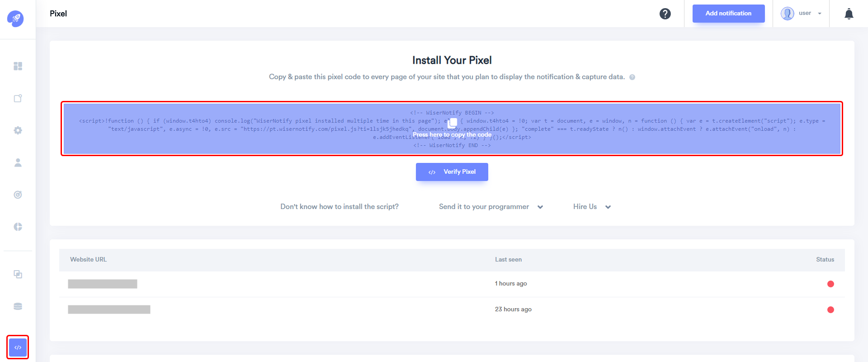868x362 pixels.
Task: Click the Verify Pixel button
Action: click(x=452, y=172)
